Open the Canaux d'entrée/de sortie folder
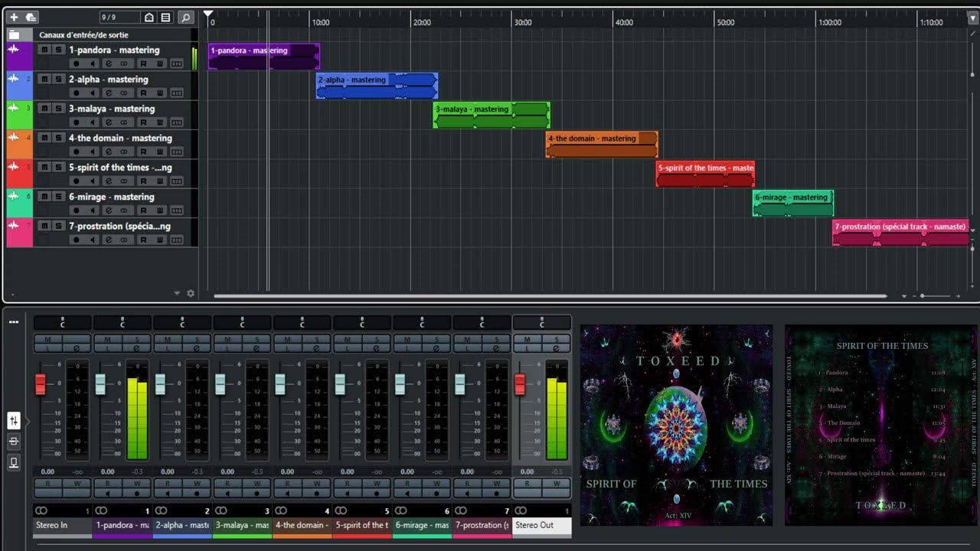 pos(14,34)
